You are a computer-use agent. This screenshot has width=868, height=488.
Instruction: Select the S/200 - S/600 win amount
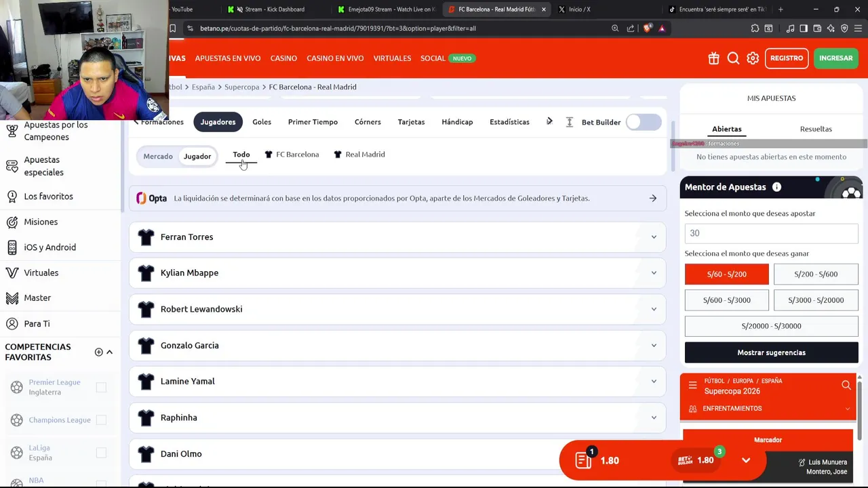pyautogui.click(x=816, y=274)
